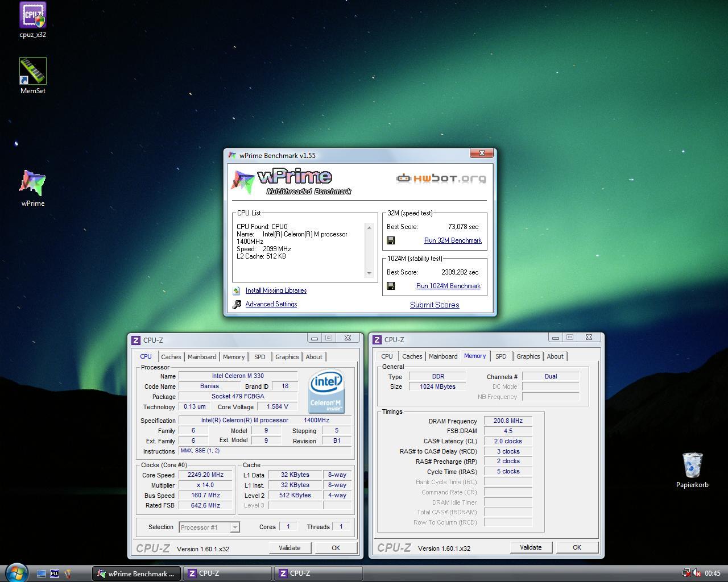Click the 32M Best Score 73,078 sec
This screenshot has width=728, height=582.
[463, 227]
